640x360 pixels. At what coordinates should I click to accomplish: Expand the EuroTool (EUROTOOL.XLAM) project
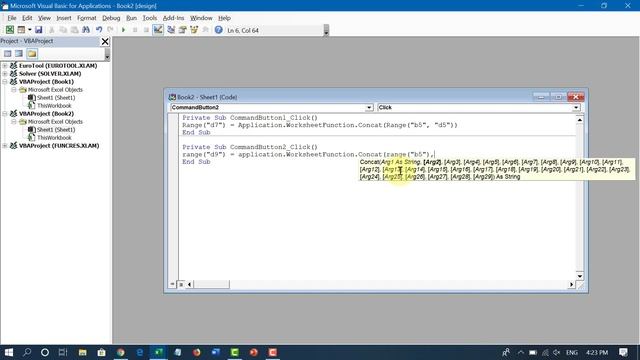click(5, 65)
